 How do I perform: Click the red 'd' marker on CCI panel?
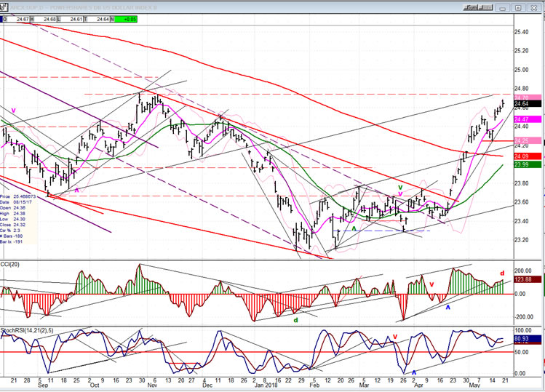tap(501, 273)
